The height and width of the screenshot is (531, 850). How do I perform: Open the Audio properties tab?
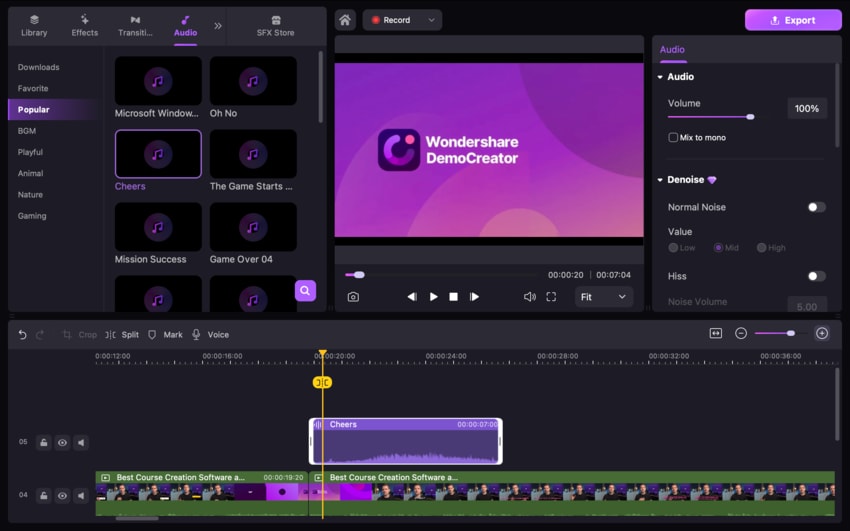[x=672, y=49]
